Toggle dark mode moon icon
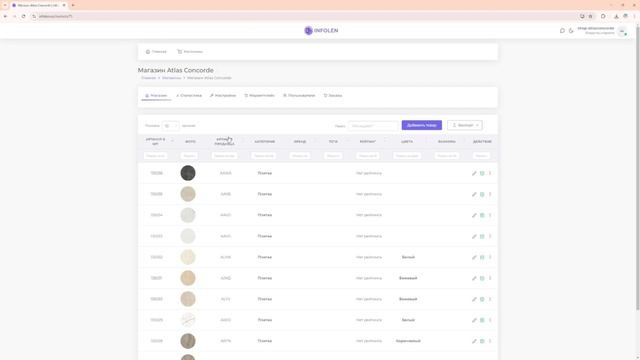This screenshot has height=360, width=640. [x=571, y=31]
